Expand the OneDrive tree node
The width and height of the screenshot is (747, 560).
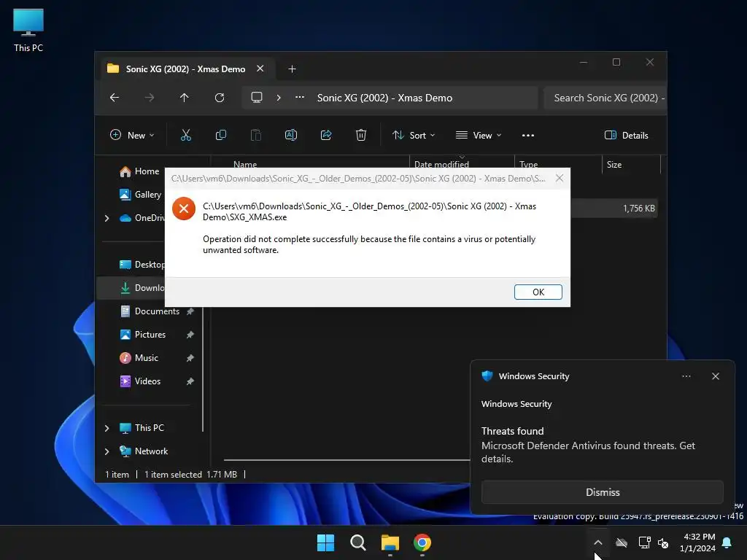[107, 218]
